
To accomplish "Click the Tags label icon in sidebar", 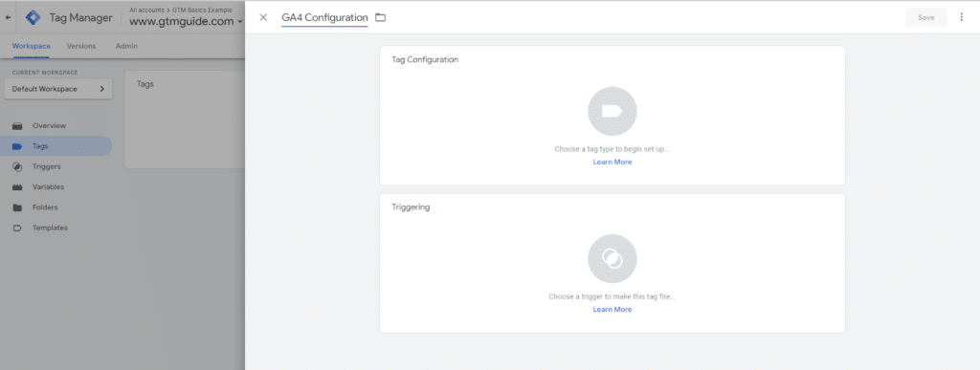I will 17,146.
